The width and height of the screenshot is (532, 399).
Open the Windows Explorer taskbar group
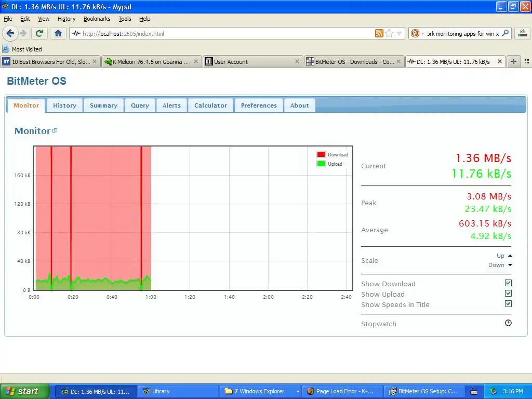point(261,391)
